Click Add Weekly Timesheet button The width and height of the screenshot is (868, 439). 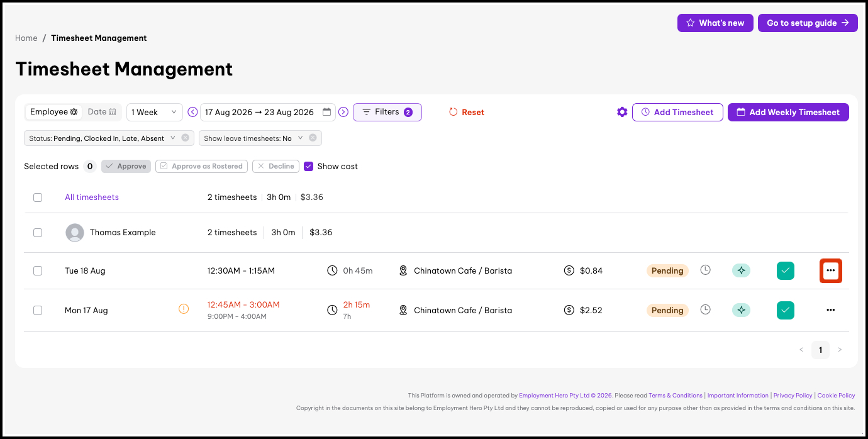[788, 112]
